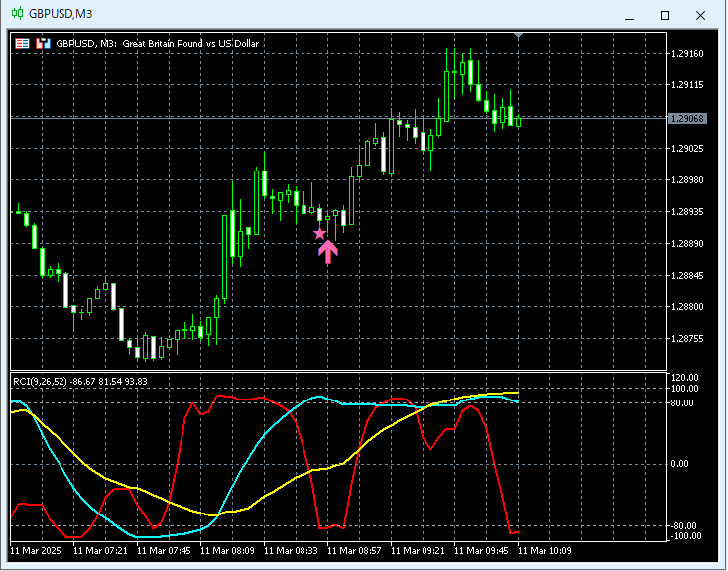
Task: Click the 1.28980 price scale label
Action: 687,180
